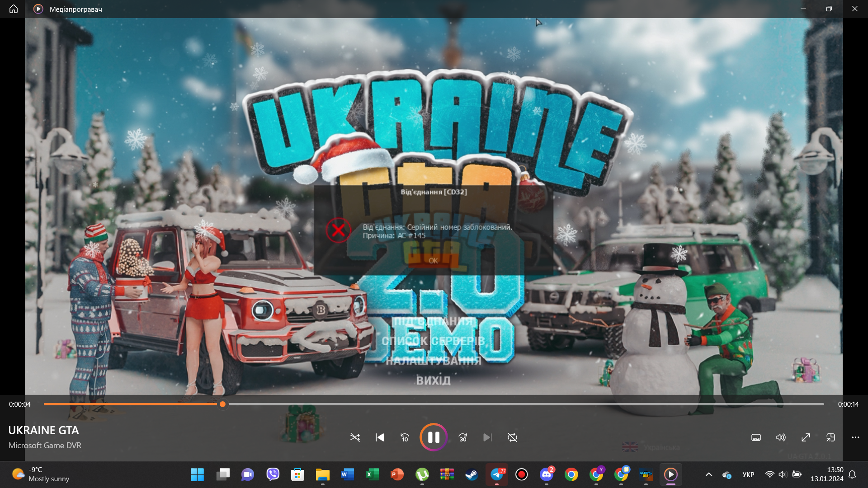Click the total duration 0:00:14
The width and height of the screenshot is (868, 488).
pos(848,404)
